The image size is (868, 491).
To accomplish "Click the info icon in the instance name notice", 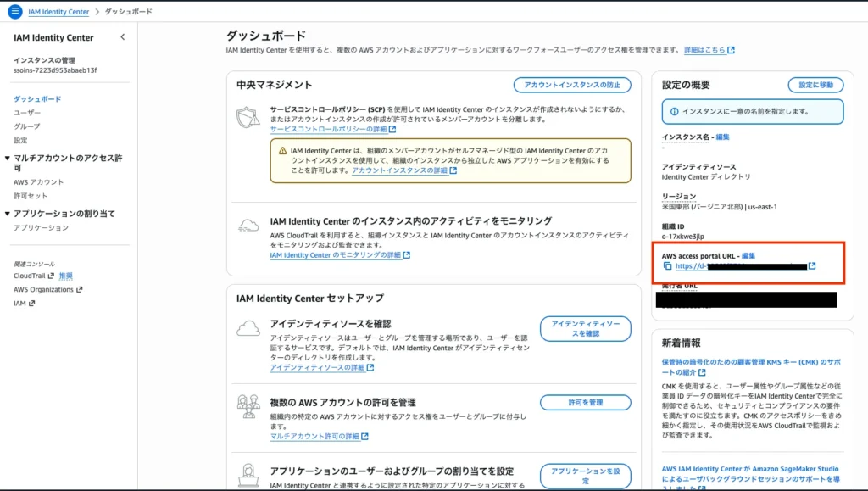I will (674, 111).
